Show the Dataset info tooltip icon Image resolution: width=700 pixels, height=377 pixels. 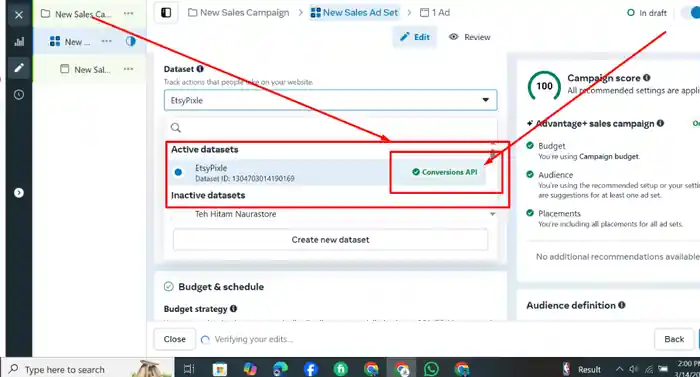pyautogui.click(x=200, y=69)
